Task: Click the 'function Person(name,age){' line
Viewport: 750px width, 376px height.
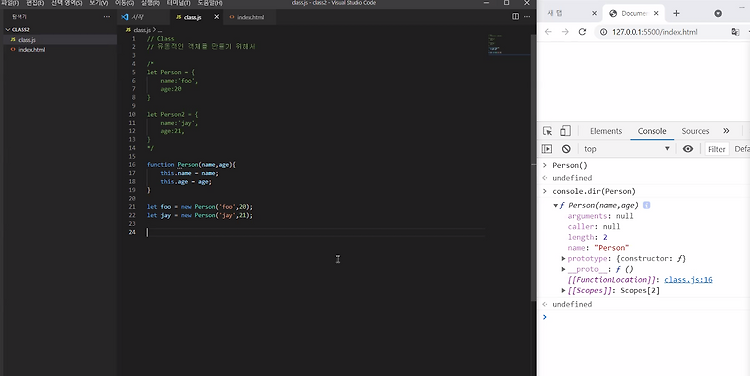Action: [x=191, y=165]
